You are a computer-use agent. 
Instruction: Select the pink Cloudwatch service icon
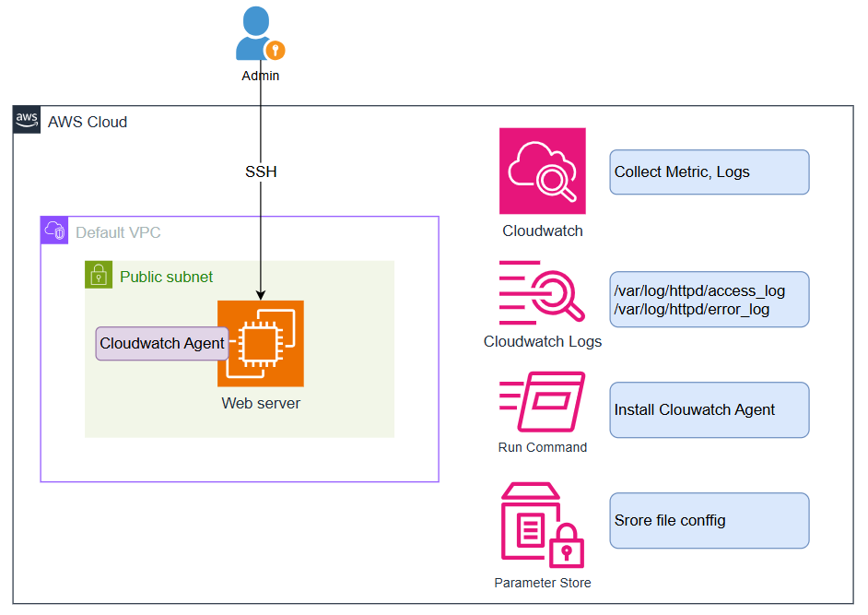click(x=542, y=171)
